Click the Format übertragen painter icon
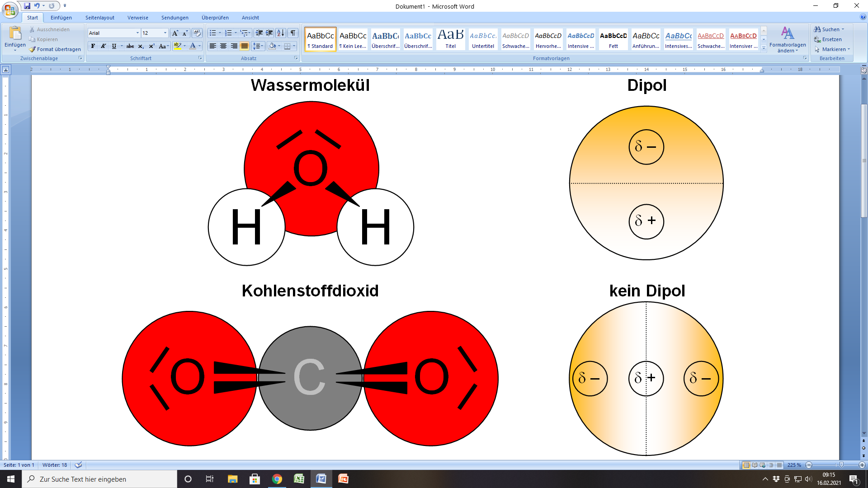The image size is (868, 488). [x=32, y=49]
